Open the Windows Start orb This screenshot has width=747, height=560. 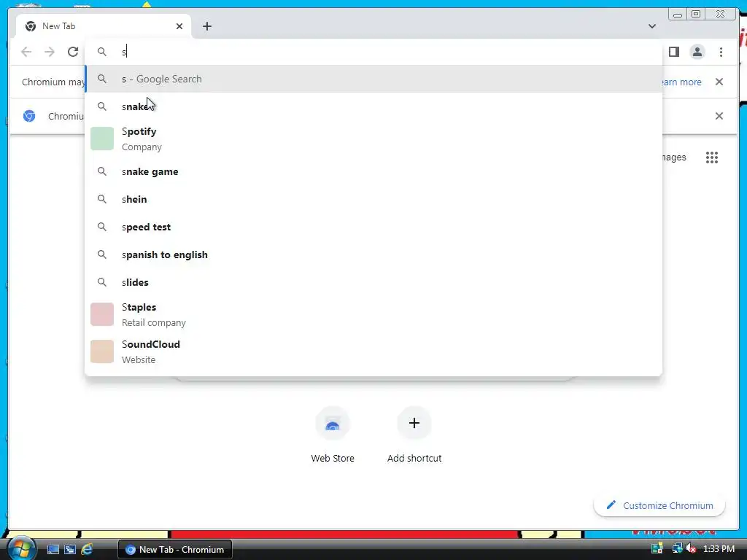point(21,548)
